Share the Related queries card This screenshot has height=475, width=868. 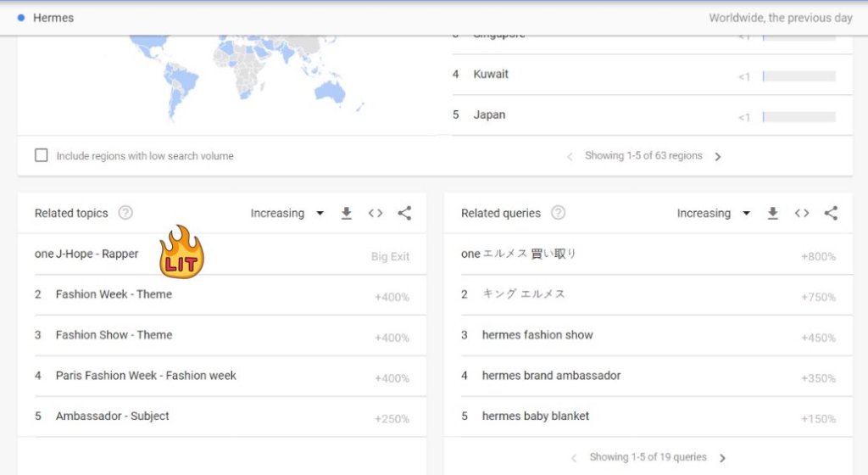831,214
